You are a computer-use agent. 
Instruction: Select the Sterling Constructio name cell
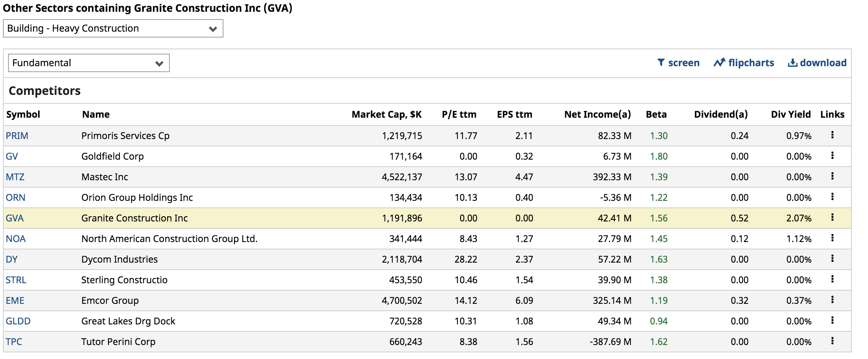[124, 280]
